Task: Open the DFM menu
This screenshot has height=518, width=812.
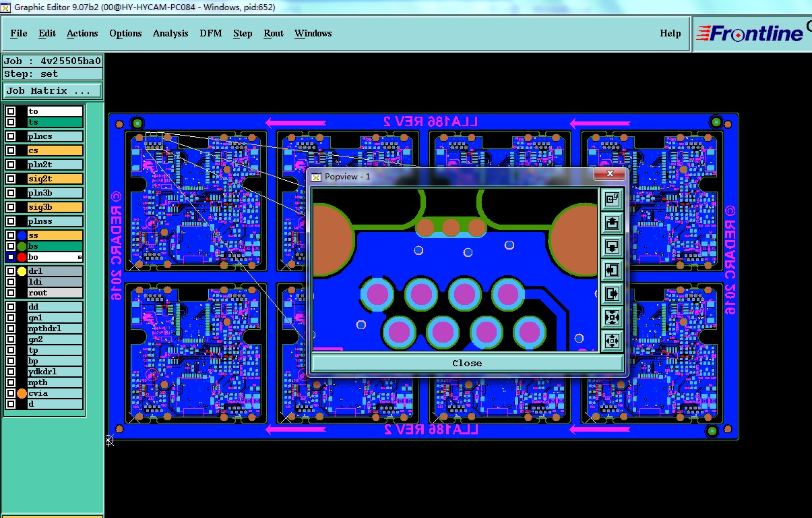Action: pos(211,33)
